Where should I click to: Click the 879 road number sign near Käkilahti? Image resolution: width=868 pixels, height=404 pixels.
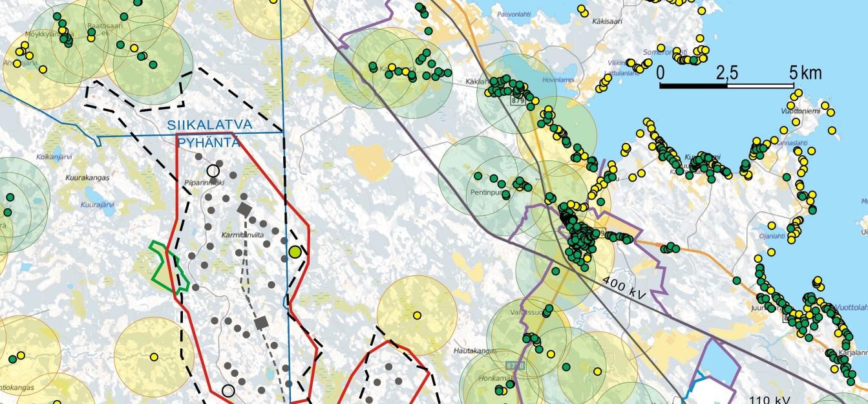[x=518, y=100]
